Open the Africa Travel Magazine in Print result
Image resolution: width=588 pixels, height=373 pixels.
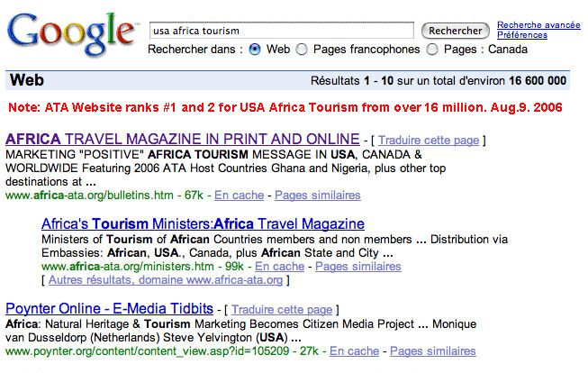pyautogui.click(x=182, y=140)
